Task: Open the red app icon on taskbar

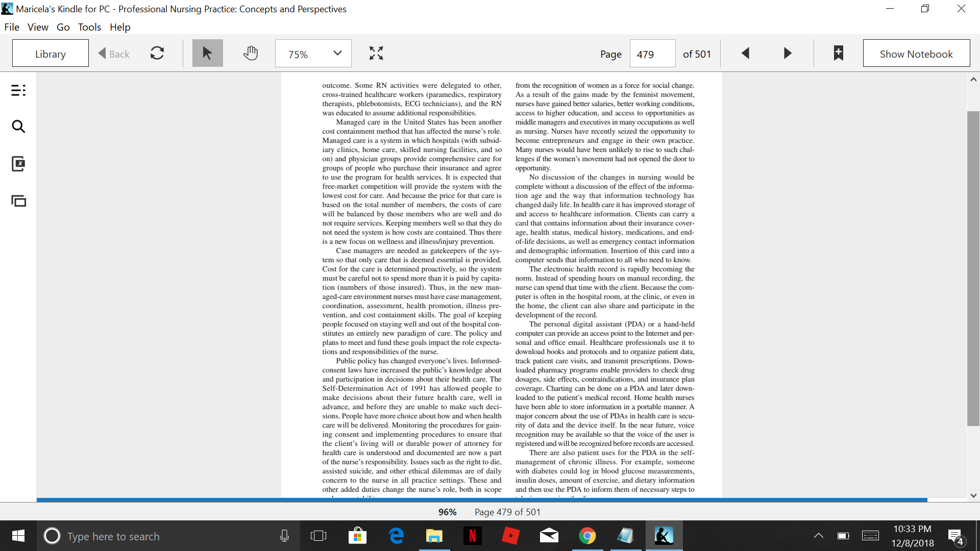Action: 511,536
